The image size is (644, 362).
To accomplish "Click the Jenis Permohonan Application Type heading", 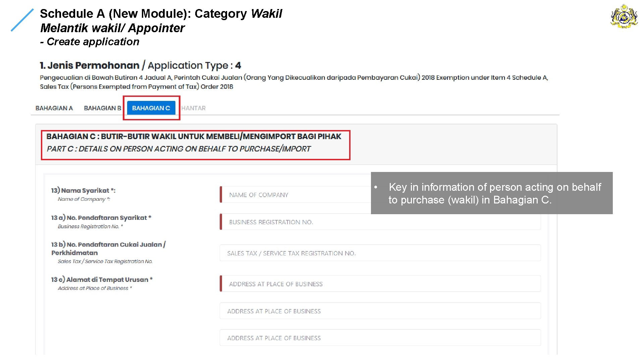I will point(140,65).
